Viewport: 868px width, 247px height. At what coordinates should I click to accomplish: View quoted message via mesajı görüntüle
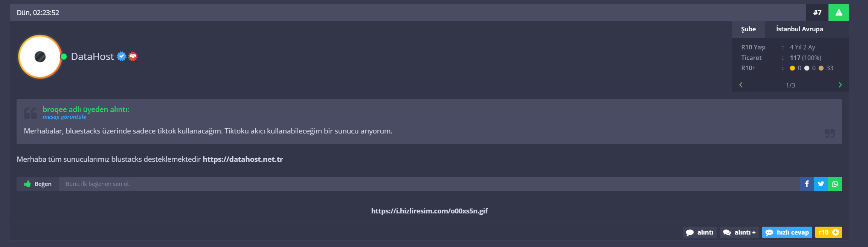click(x=64, y=117)
